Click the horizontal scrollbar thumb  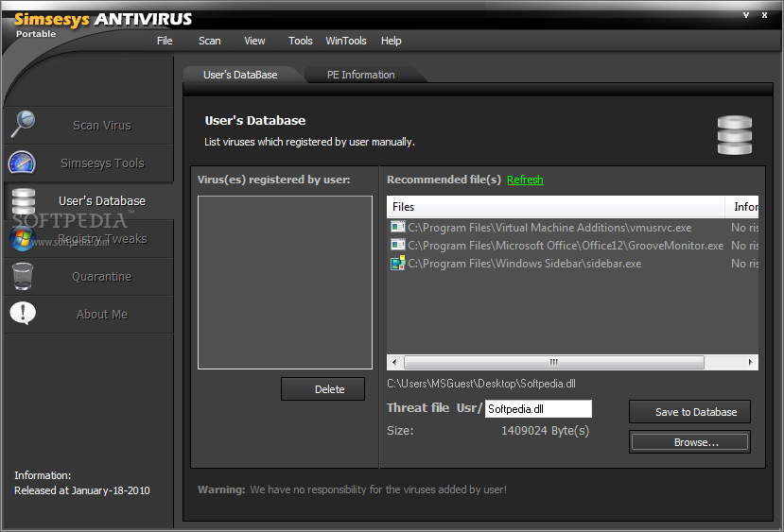pyautogui.click(x=554, y=362)
